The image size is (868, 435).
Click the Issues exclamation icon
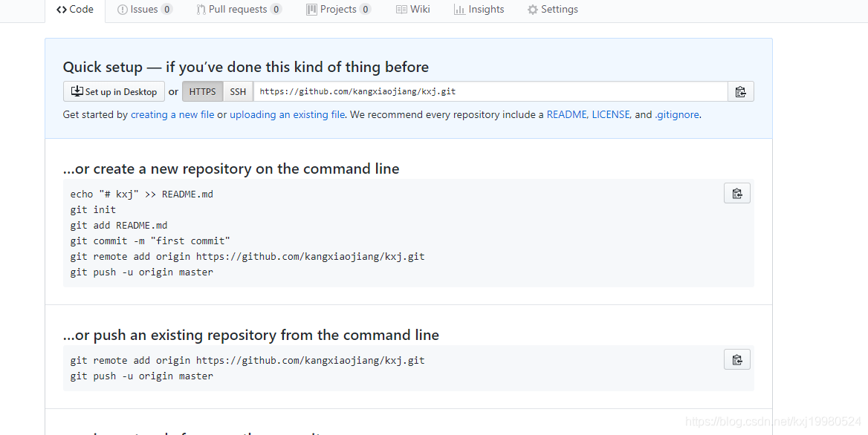pyautogui.click(x=123, y=10)
